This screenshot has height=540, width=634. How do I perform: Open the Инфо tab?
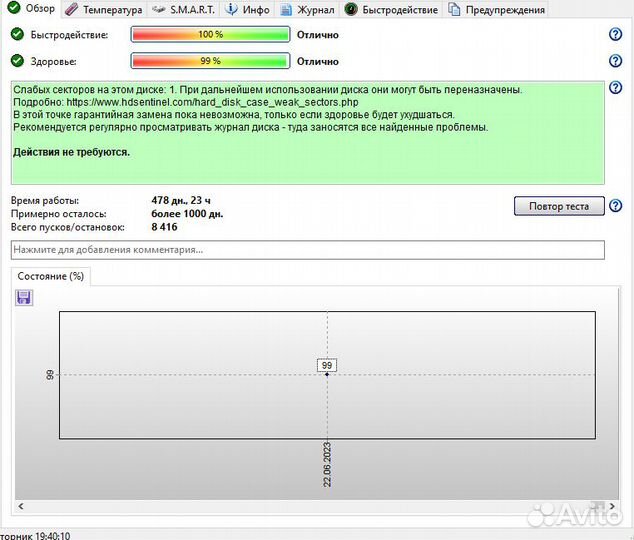click(247, 10)
